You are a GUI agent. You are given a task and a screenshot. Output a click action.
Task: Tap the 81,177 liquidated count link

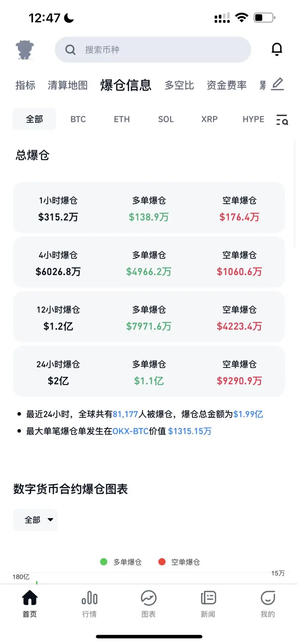[125, 414]
